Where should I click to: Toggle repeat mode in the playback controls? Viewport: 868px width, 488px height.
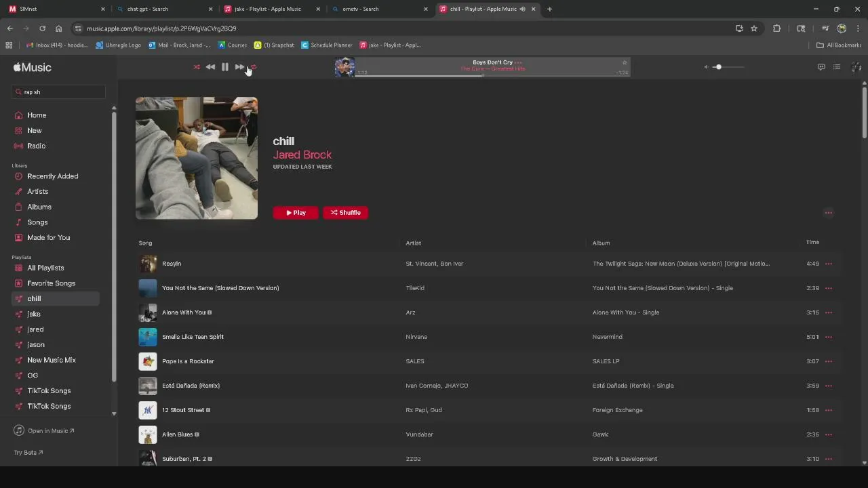point(253,67)
